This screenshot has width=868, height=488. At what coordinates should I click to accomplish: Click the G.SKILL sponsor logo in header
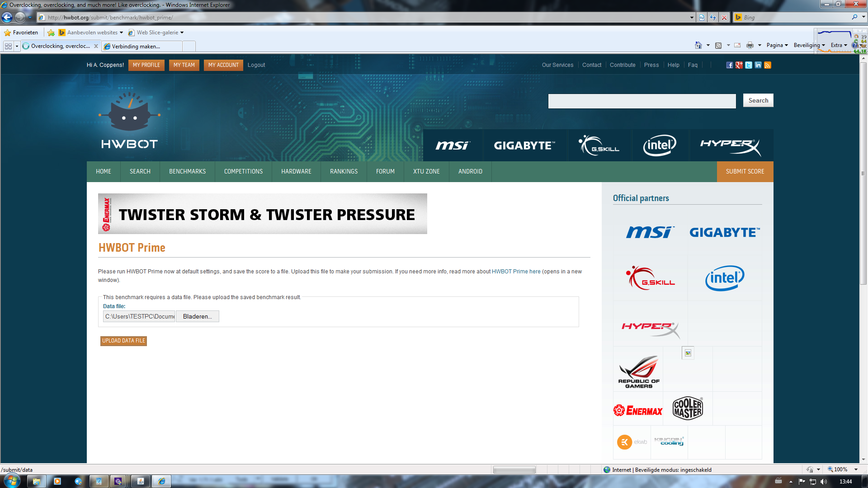coord(599,145)
